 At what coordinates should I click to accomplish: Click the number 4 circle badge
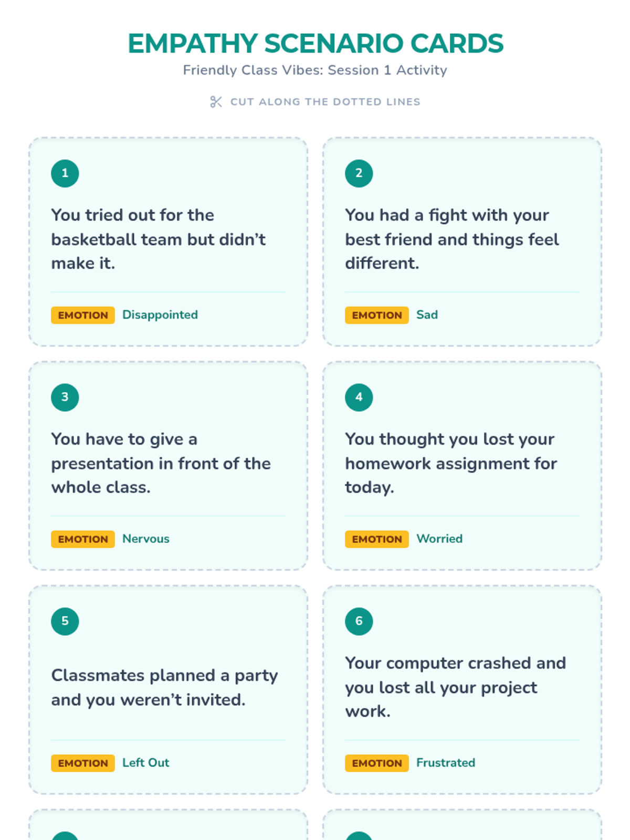pyautogui.click(x=359, y=397)
